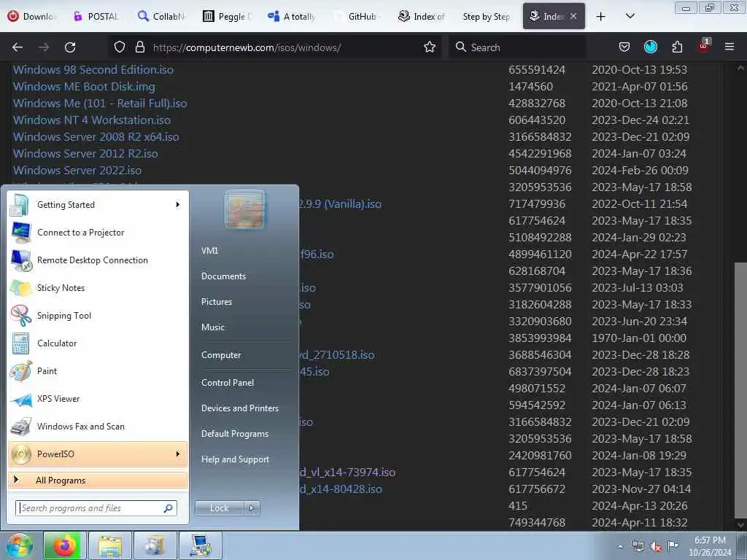The image size is (747, 560).
Task: Download Windows Server 2012 R2.iso
Action: click(x=85, y=154)
